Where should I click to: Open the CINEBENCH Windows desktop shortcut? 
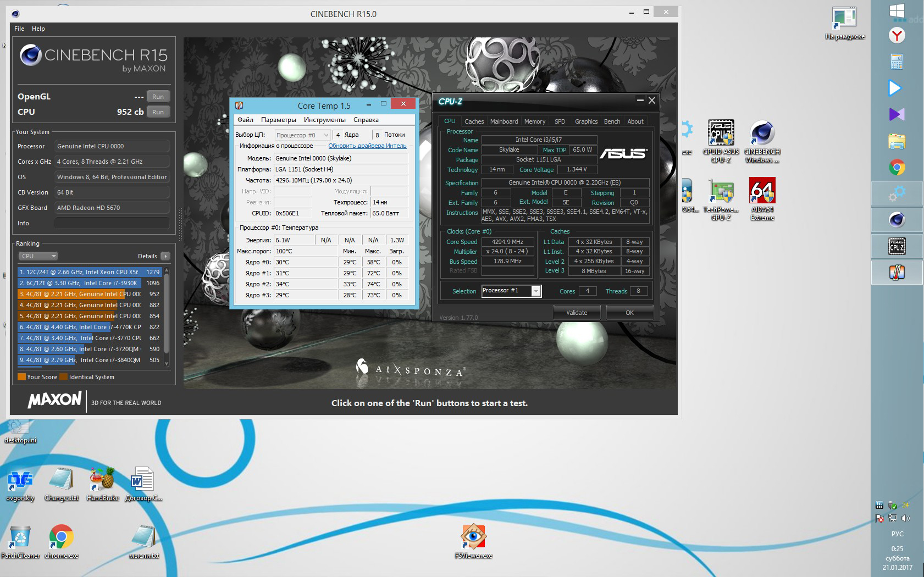[x=762, y=141]
